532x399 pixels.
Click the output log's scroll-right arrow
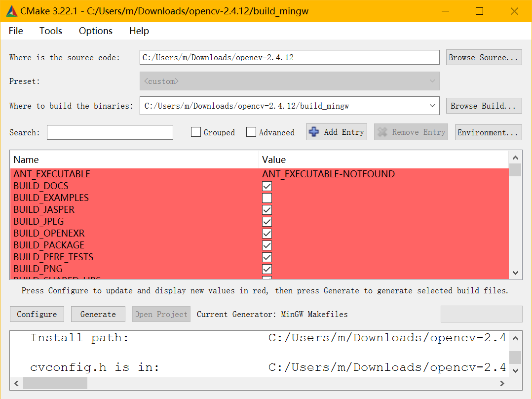click(502, 383)
